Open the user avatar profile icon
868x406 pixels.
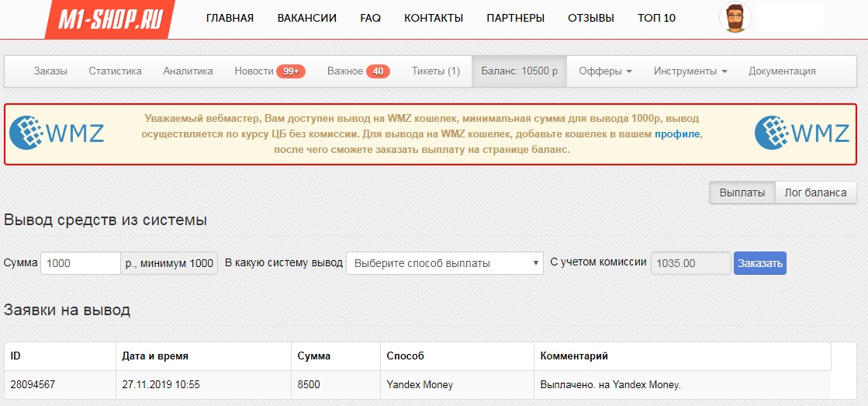click(735, 18)
